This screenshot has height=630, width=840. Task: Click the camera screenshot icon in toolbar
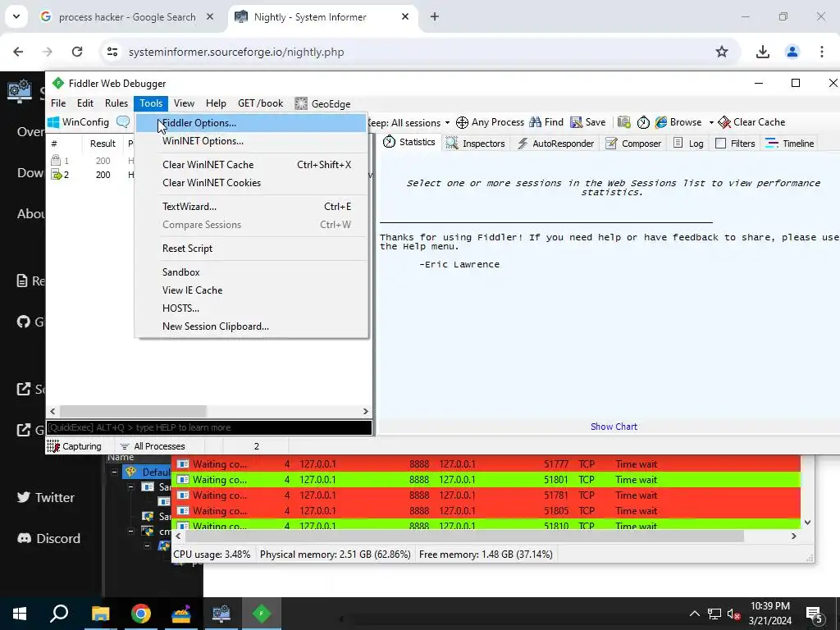pyautogui.click(x=623, y=123)
